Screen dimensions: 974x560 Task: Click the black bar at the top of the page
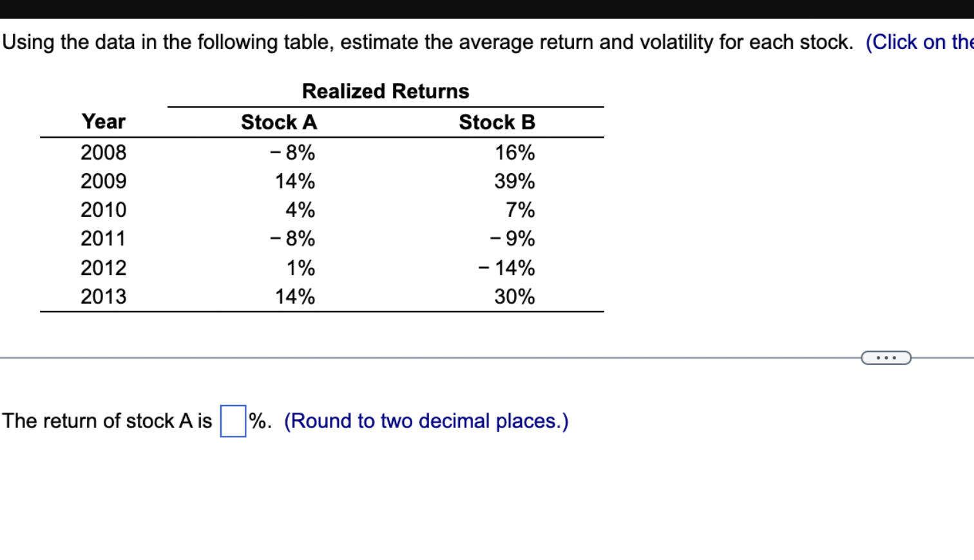click(487, 8)
